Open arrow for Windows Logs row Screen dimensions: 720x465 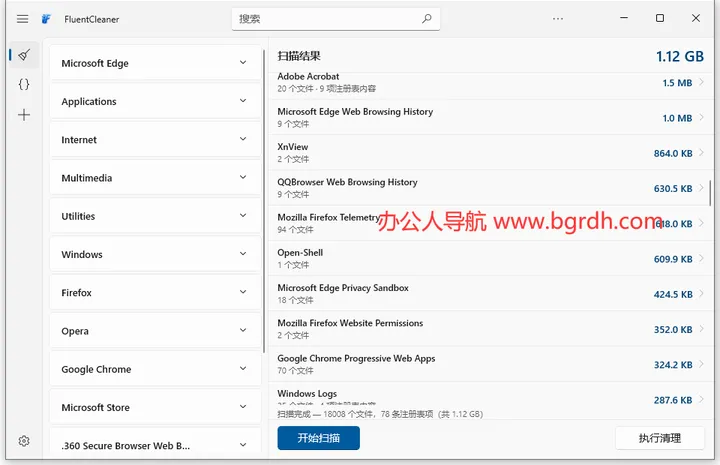701,399
